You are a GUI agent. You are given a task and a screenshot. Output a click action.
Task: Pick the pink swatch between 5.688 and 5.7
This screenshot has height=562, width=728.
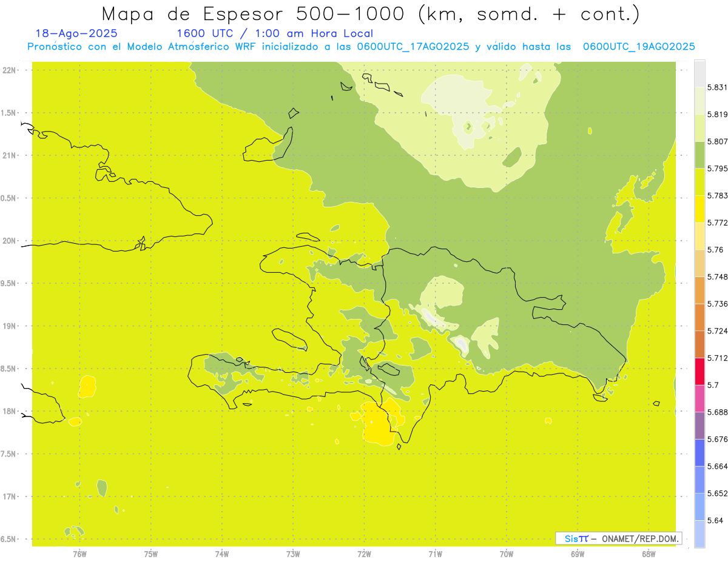pyautogui.click(x=699, y=399)
